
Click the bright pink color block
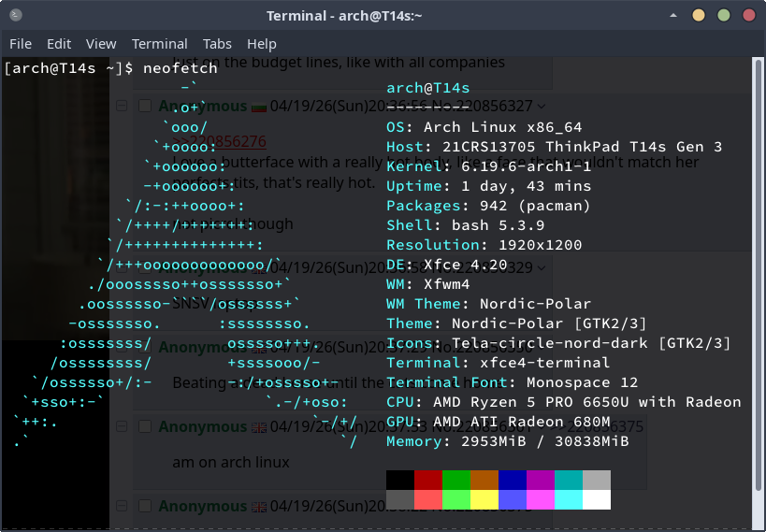541,499
